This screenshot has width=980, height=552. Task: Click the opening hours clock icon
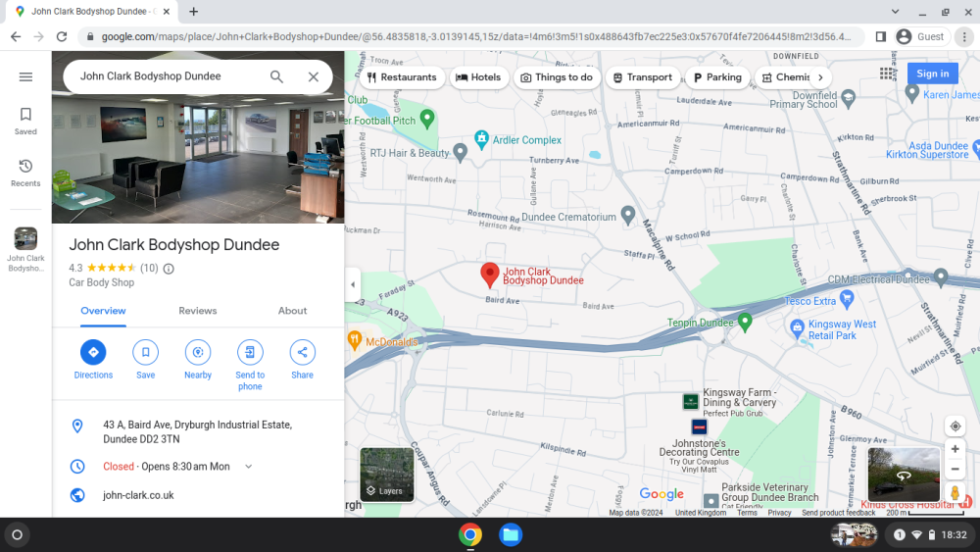77,467
